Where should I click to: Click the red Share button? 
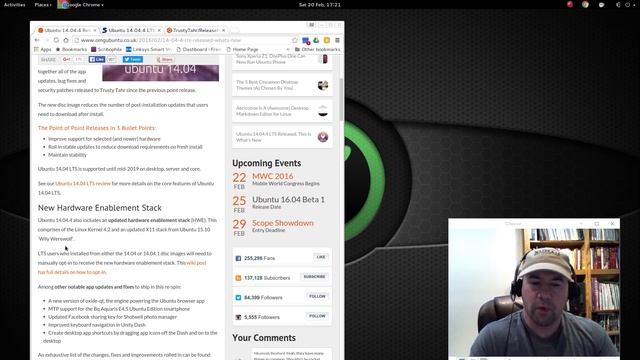165,60
